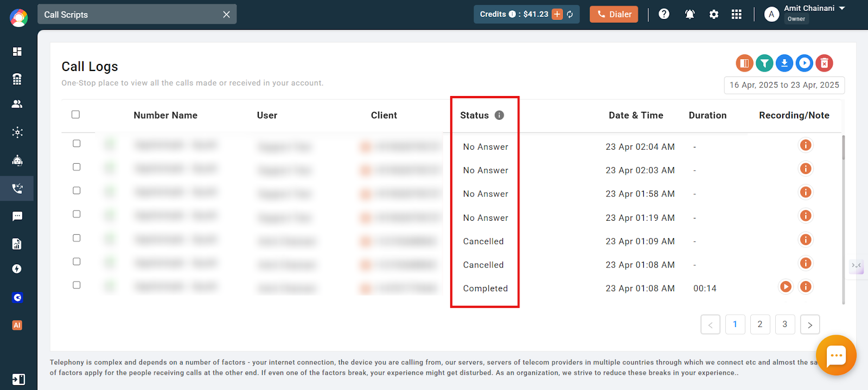The width and height of the screenshot is (868, 390).
Task: Click the orange columns toggle icon
Action: [x=744, y=63]
